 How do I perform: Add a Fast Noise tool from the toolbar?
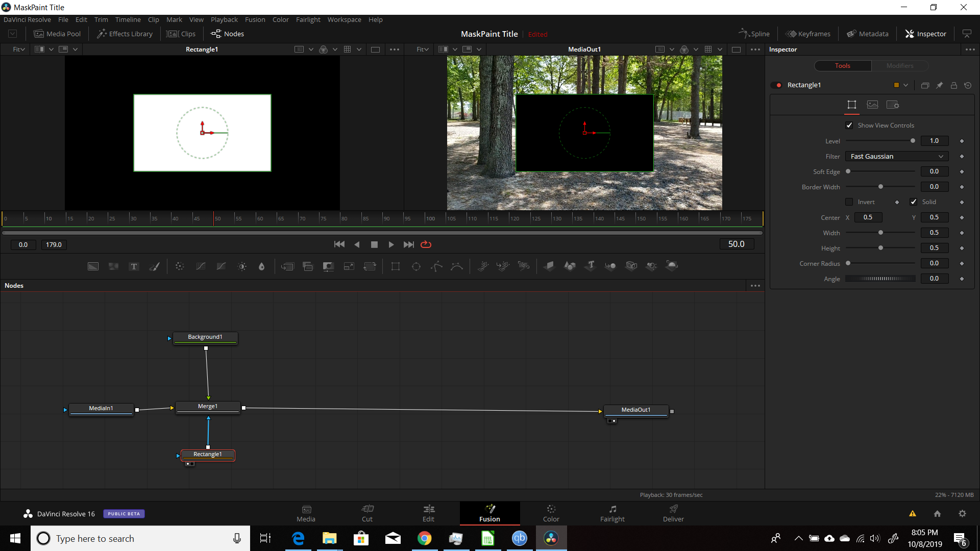(113, 266)
